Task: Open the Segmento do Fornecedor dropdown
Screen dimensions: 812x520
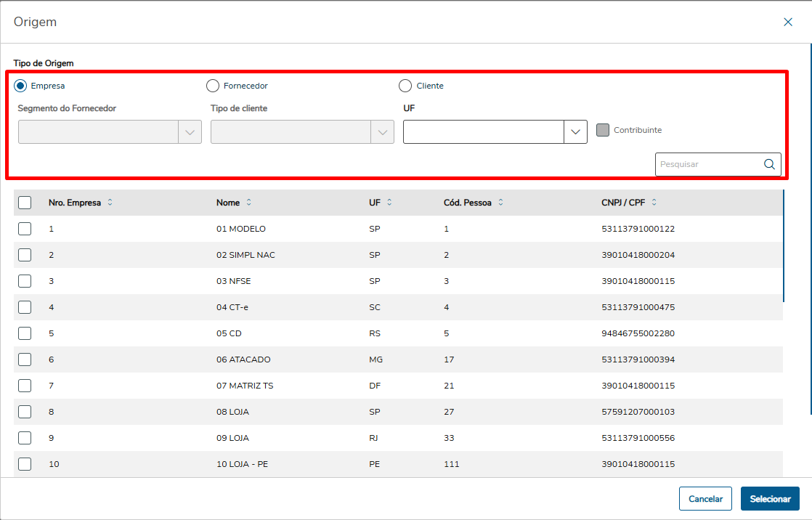Action: (110, 132)
